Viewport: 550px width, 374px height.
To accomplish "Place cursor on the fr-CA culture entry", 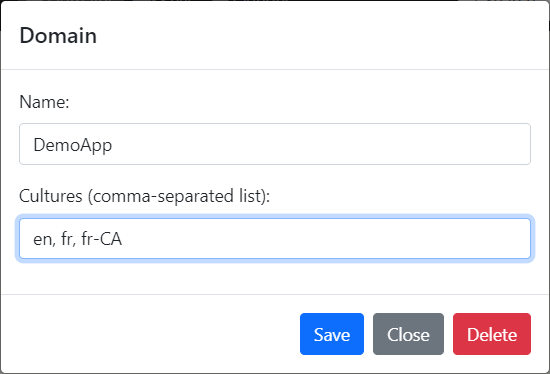I will pos(101,239).
